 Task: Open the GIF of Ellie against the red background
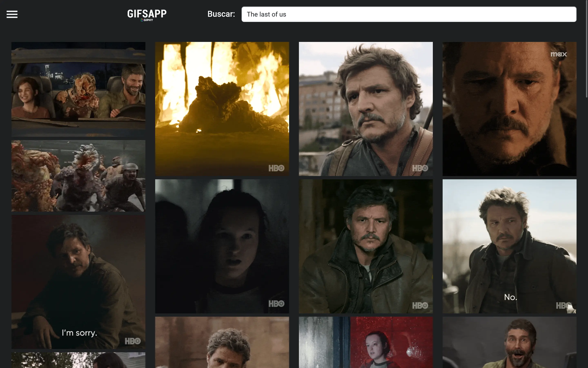366,342
